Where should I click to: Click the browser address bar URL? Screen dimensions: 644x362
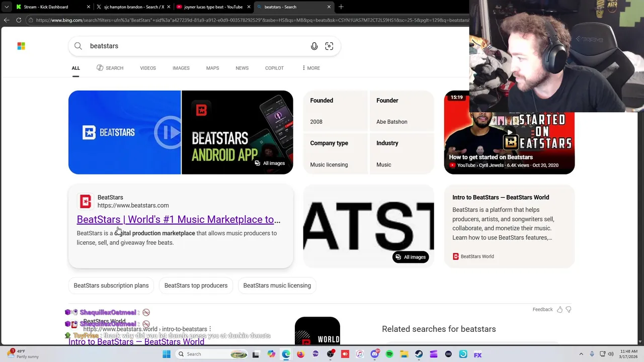252,20
